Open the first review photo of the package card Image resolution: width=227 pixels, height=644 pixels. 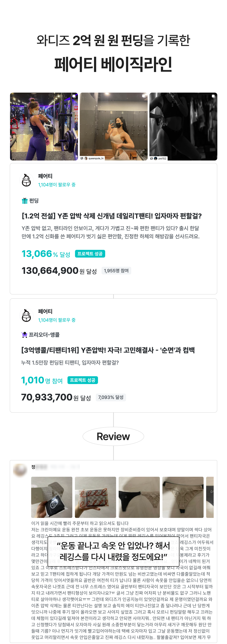52,497
